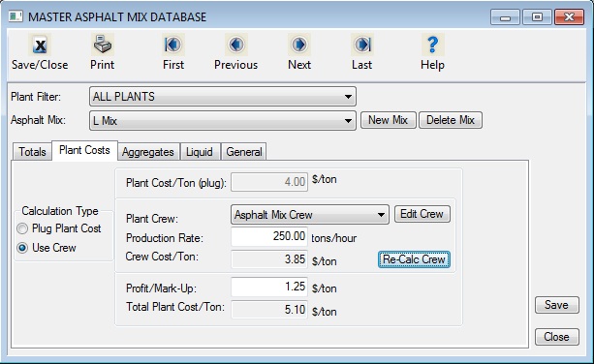Image resolution: width=594 pixels, height=364 pixels.
Task: Click the Edit Crew button
Action: [422, 214]
